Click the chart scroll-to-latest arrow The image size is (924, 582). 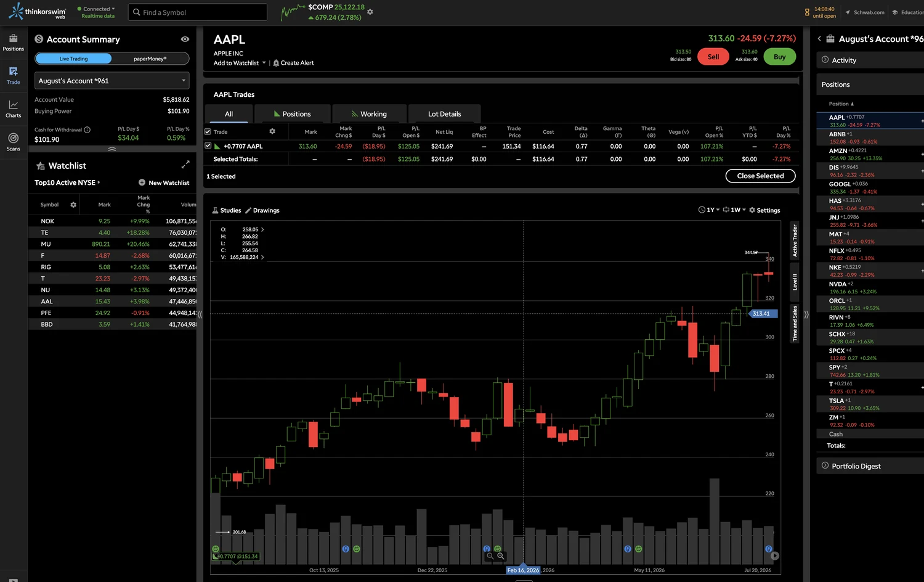click(x=775, y=555)
